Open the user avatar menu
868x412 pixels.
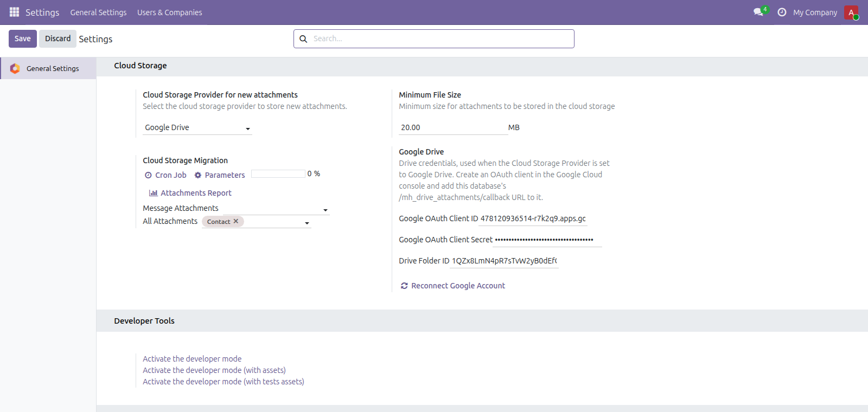click(851, 12)
